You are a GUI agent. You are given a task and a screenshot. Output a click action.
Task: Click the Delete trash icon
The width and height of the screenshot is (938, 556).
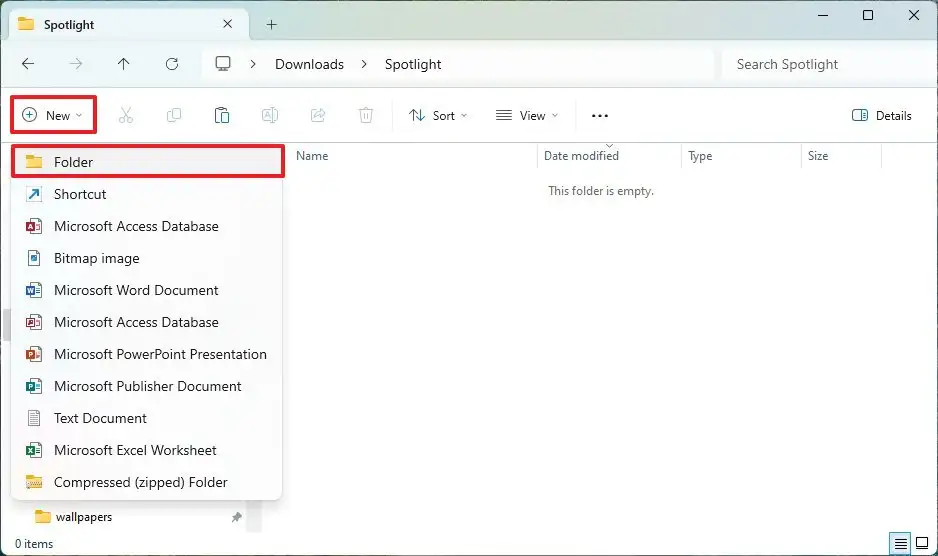pyautogui.click(x=366, y=115)
